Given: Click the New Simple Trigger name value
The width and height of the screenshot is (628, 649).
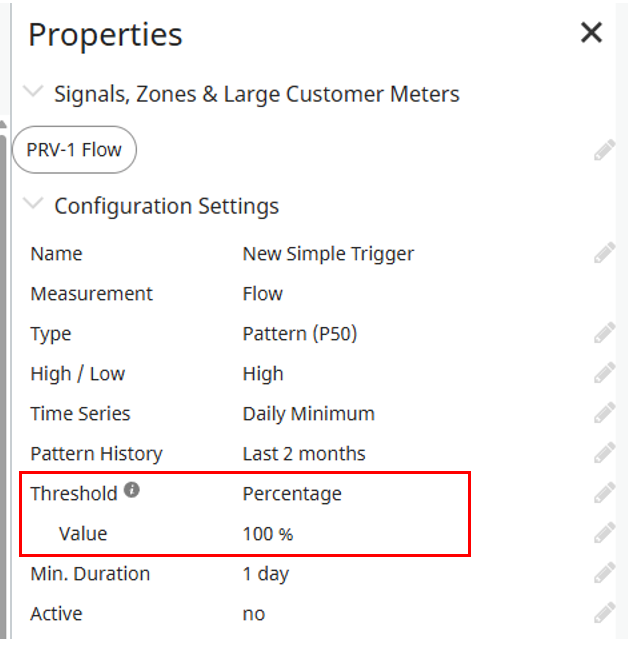Looking at the screenshot, I should tap(328, 253).
